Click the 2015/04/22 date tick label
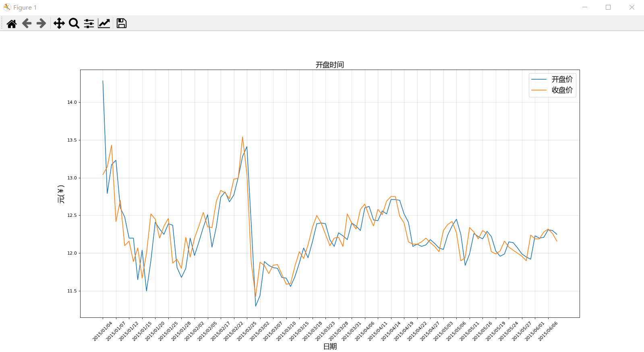The image size is (644, 352). coord(417,331)
